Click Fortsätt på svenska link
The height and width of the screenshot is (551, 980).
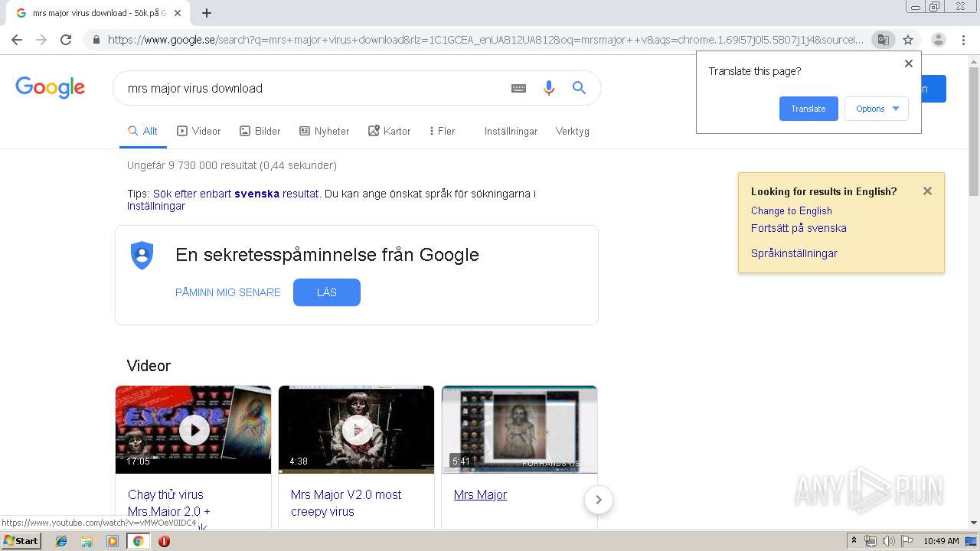(x=799, y=228)
